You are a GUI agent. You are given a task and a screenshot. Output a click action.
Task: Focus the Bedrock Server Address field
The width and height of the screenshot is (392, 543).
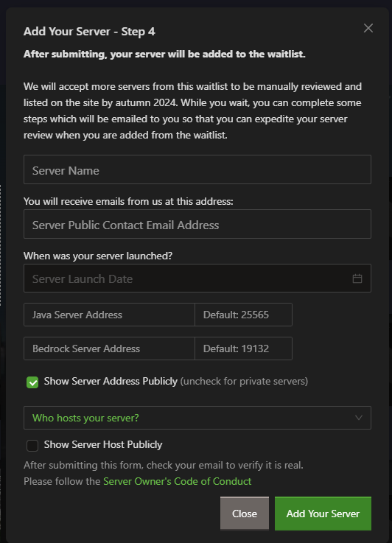[x=109, y=348]
